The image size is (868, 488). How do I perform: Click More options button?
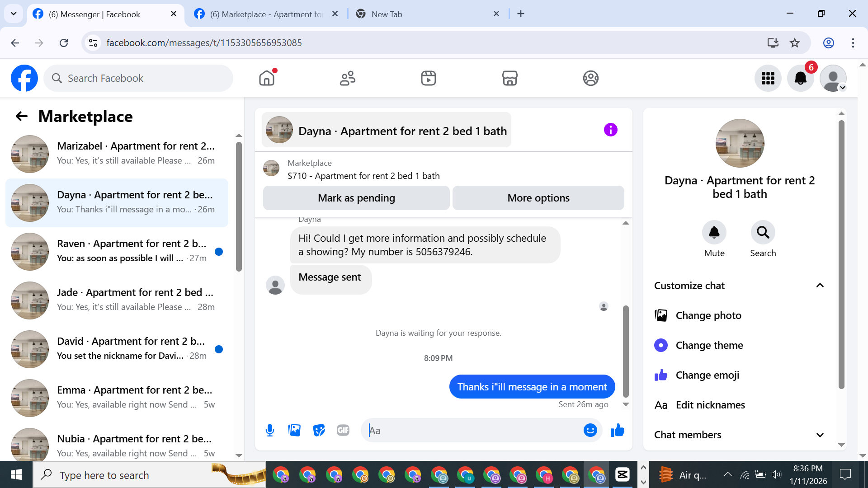click(x=538, y=198)
